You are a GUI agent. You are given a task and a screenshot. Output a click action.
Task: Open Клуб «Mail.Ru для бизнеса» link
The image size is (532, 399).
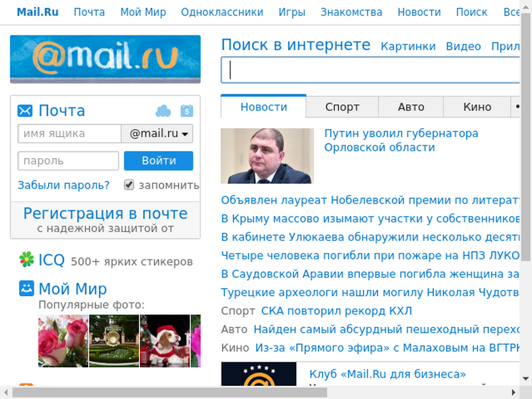388,374
